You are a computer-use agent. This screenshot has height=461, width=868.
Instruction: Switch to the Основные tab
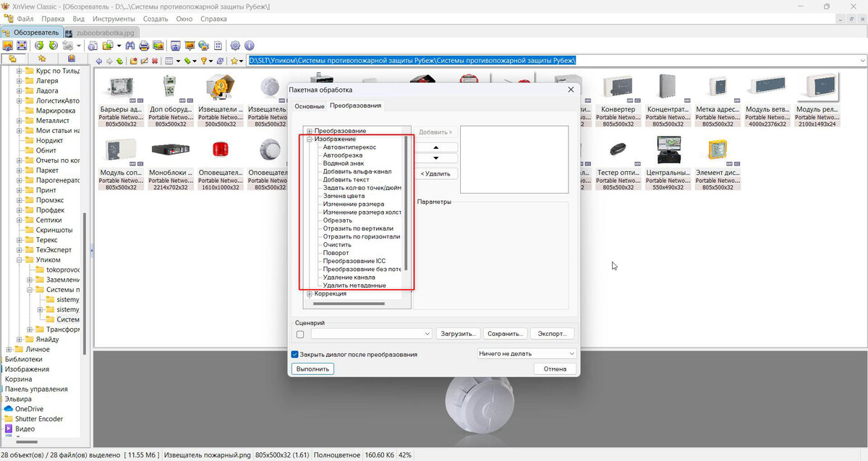point(309,106)
